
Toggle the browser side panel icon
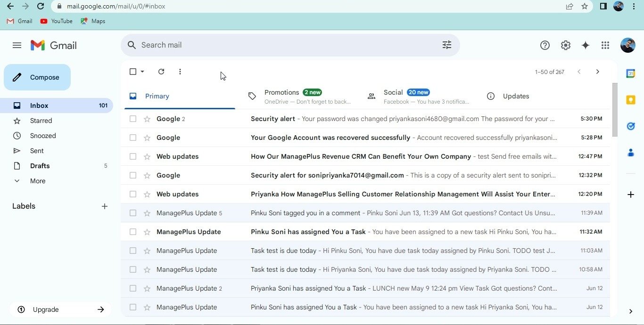click(x=603, y=6)
